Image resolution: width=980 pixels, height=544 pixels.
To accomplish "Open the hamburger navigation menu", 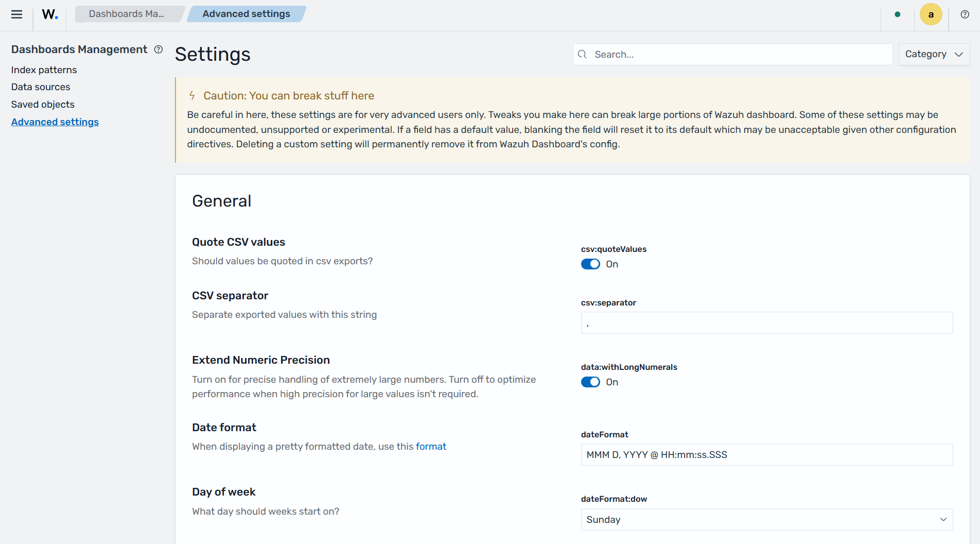I will (16, 14).
